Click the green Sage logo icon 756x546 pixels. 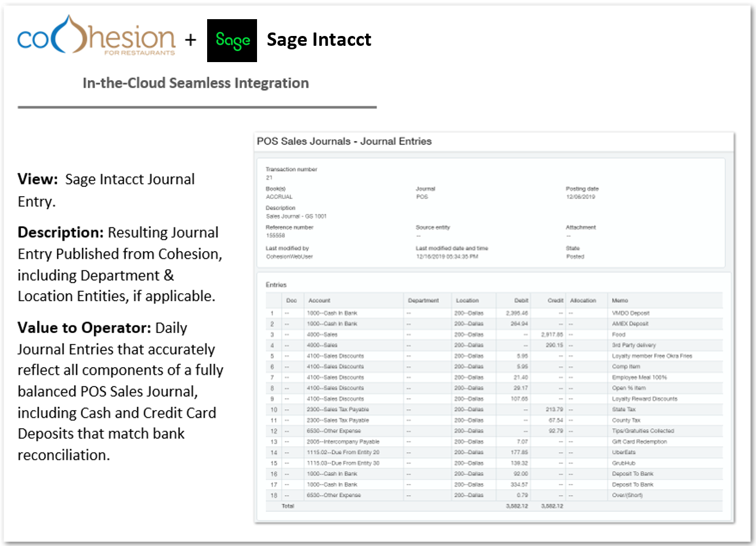(232, 41)
